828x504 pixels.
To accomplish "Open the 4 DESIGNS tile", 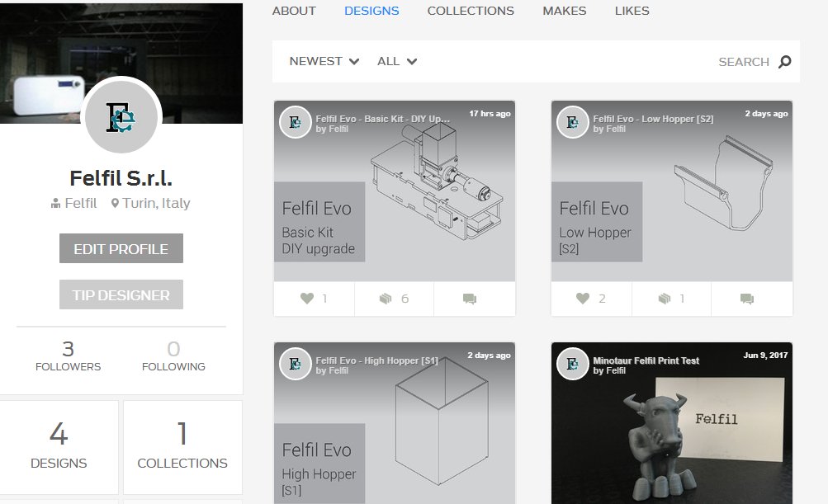I will [59, 447].
